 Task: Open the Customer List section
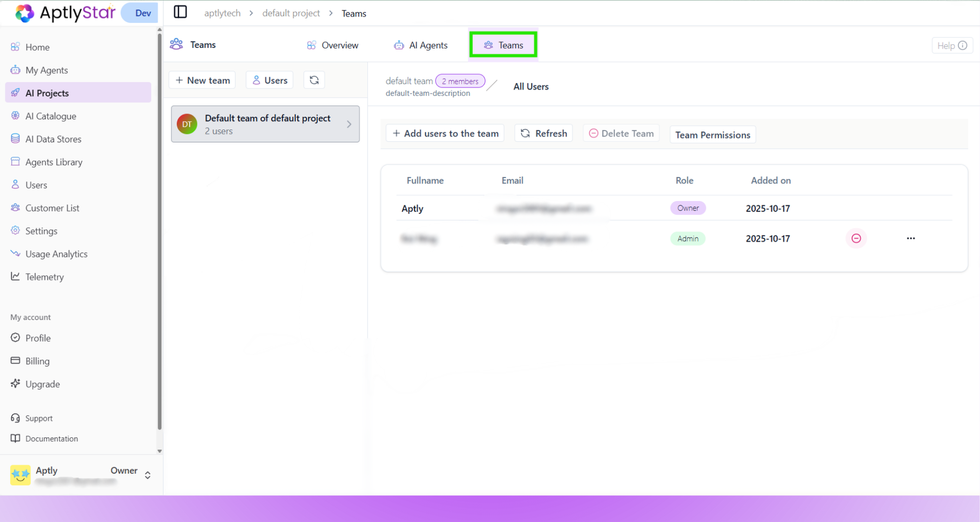pyautogui.click(x=52, y=208)
